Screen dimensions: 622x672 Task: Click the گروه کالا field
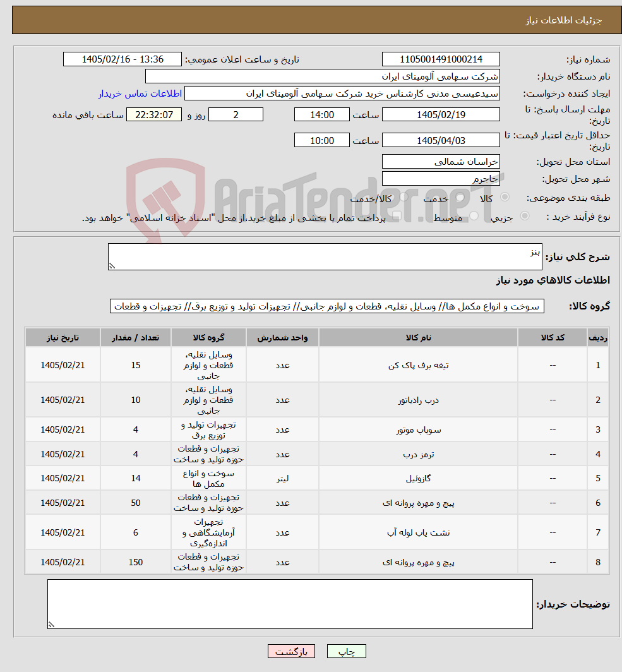pos(327,306)
